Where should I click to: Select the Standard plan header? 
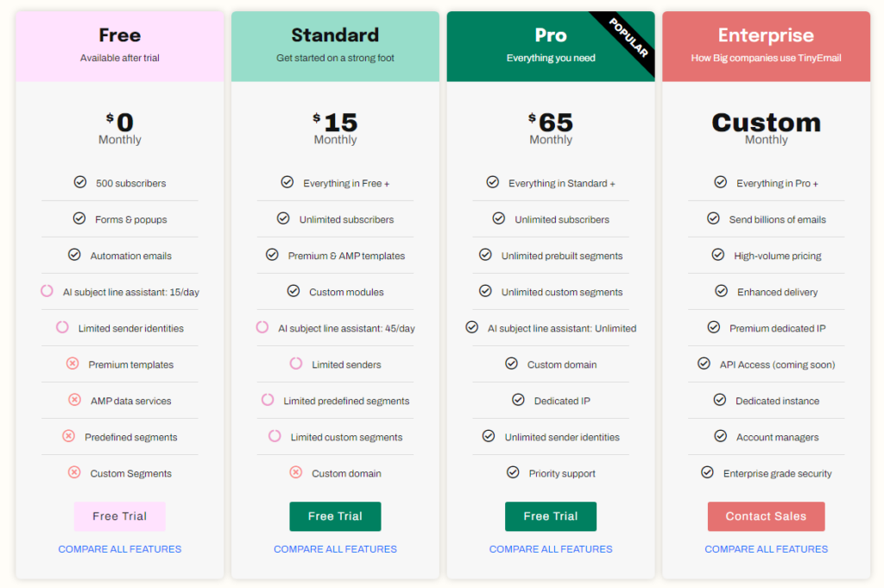click(335, 47)
